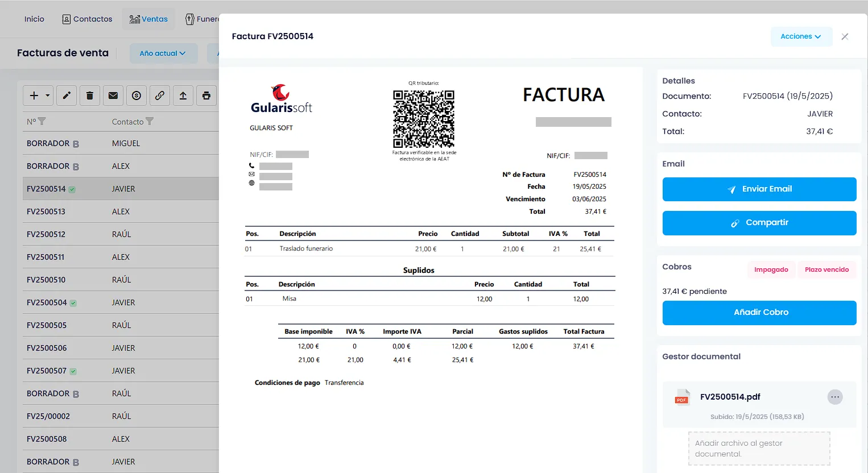Click the printer toolbar icon

pos(206,96)
